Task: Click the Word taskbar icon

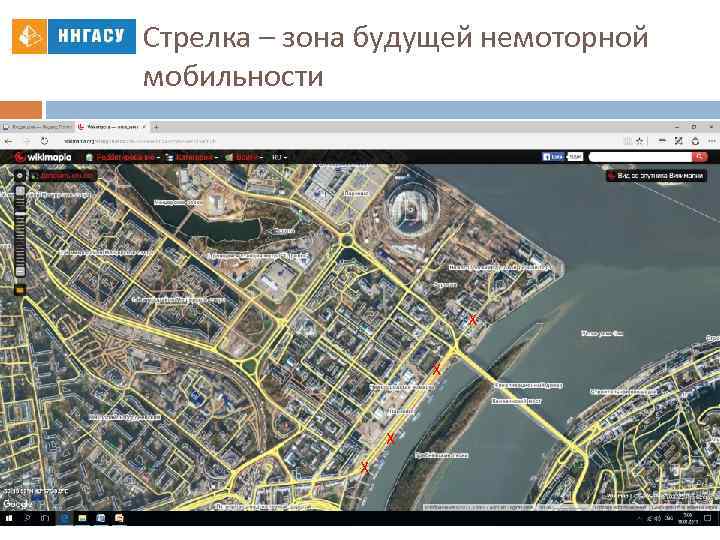Action: coord(101,518)
